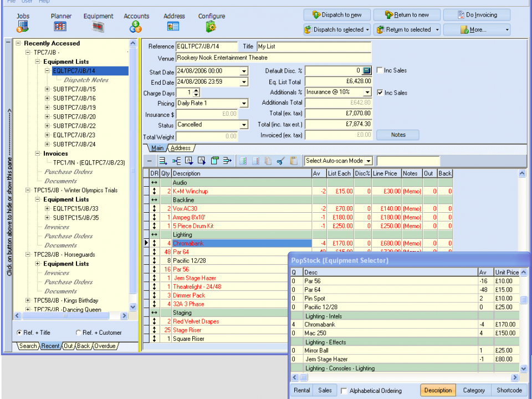Viewport: 532px width, 399px height.
Task: Open the Address book icon
Action: click(x=173, y=26)
